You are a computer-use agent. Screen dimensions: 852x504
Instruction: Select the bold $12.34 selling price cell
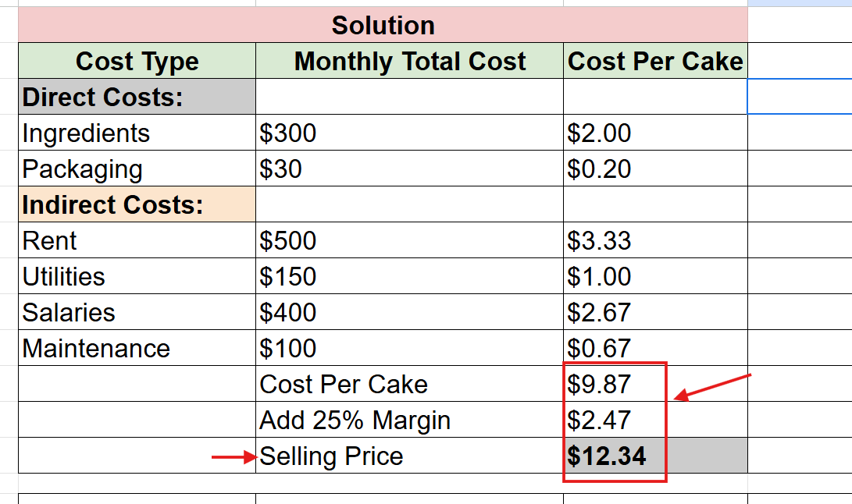click(x=655, y=455)
